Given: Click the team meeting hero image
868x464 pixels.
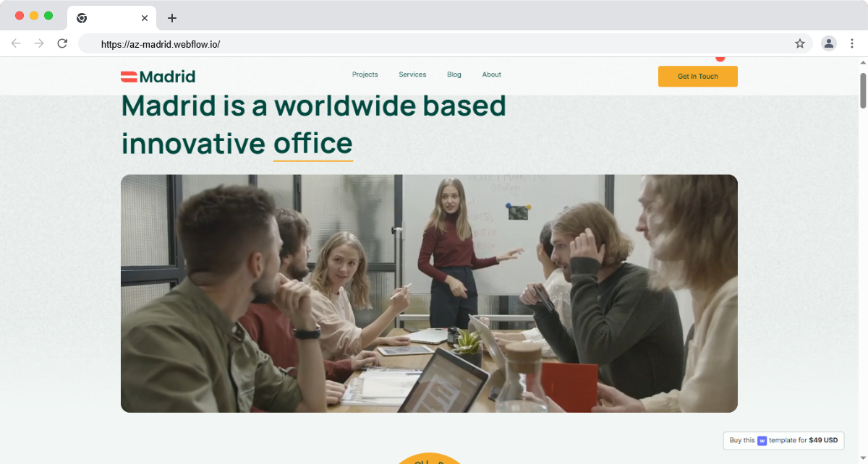Looking at the screenshot, I should pyautogui.click(x=429, y=293).
